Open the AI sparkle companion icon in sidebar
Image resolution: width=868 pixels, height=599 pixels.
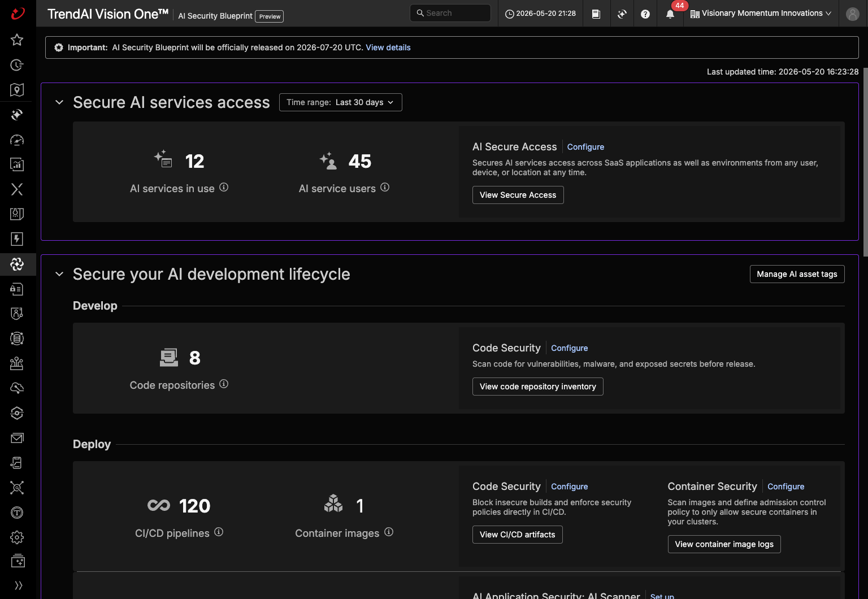pos(17,115)
